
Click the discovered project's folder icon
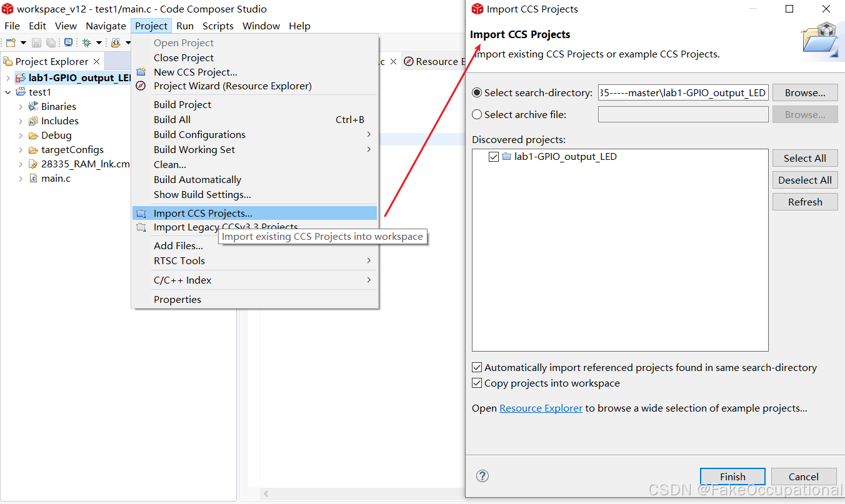(x=507, y=157)
